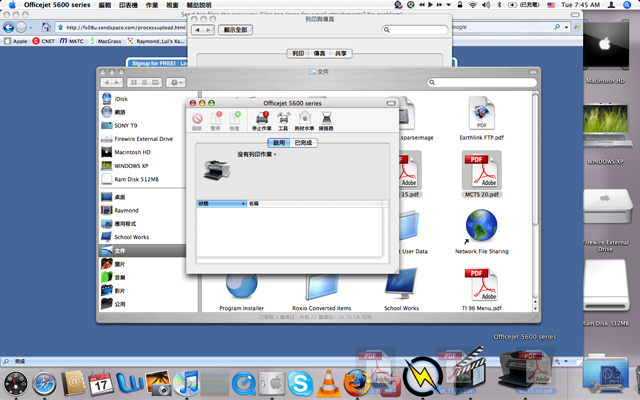Select 列印 tab in Print & Fax preferences

pyautogui.click(x=298, y=53)
